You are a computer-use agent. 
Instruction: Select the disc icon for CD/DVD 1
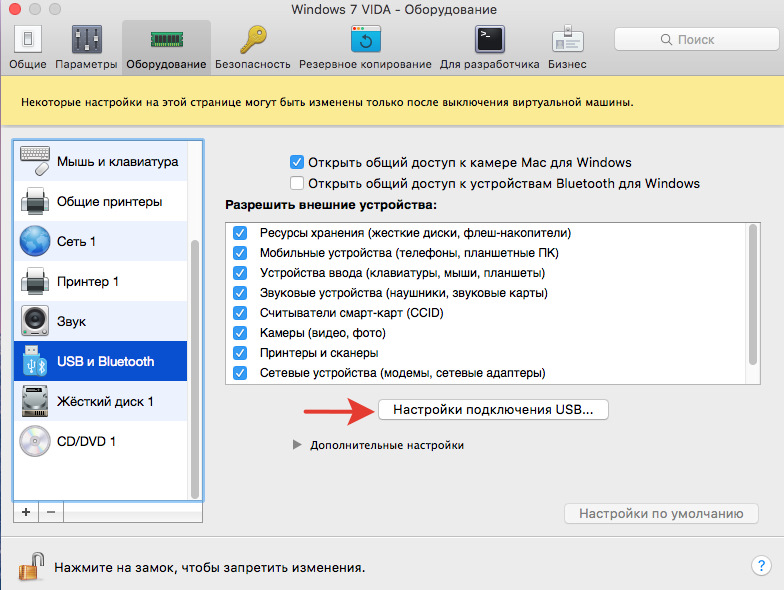[34, 441]
